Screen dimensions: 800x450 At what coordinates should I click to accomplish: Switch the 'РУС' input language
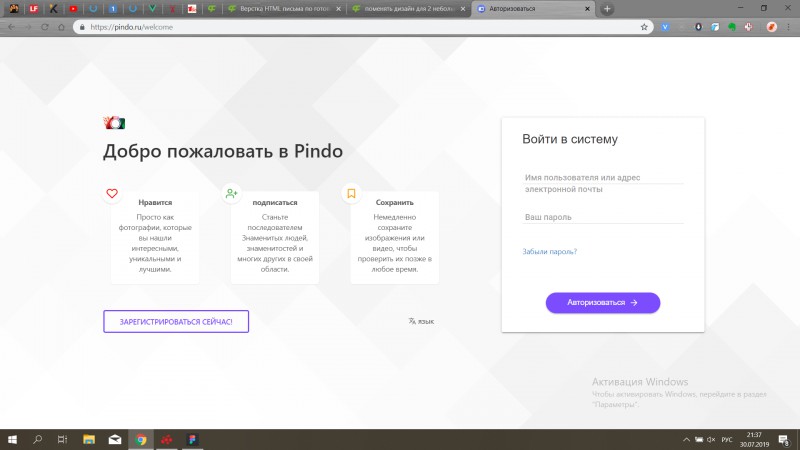point(727,439)
